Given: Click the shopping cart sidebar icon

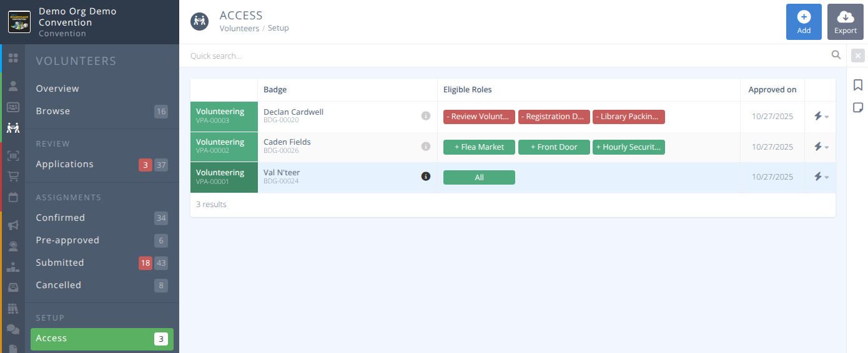Looking at the screenshot, I should click(13, 176).
